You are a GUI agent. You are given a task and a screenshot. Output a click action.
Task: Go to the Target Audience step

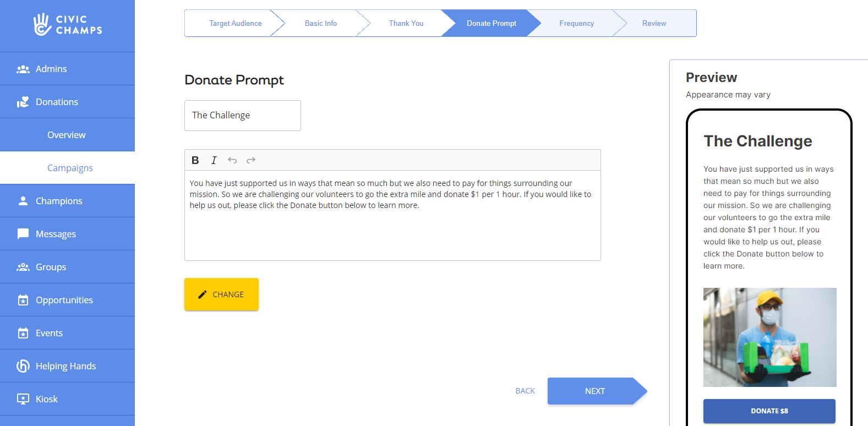[x=236, y=23]
